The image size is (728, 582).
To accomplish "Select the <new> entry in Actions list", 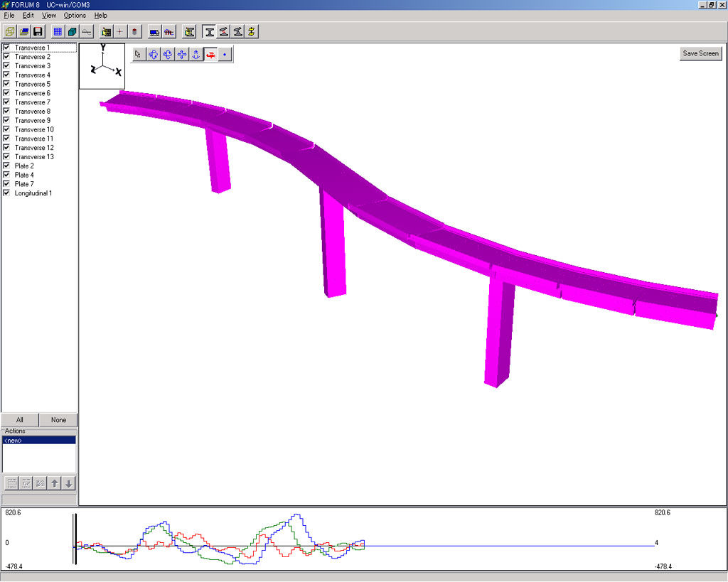I will (39, 441).
